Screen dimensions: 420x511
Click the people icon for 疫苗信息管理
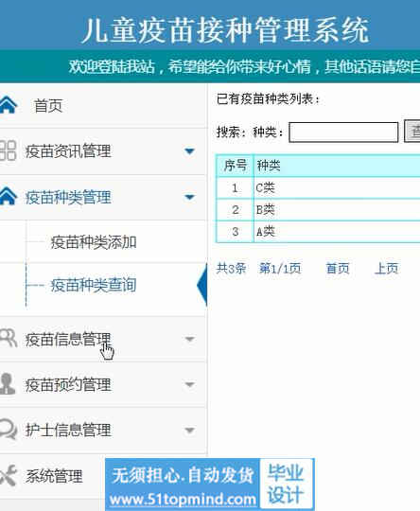(x=8, y=339)
